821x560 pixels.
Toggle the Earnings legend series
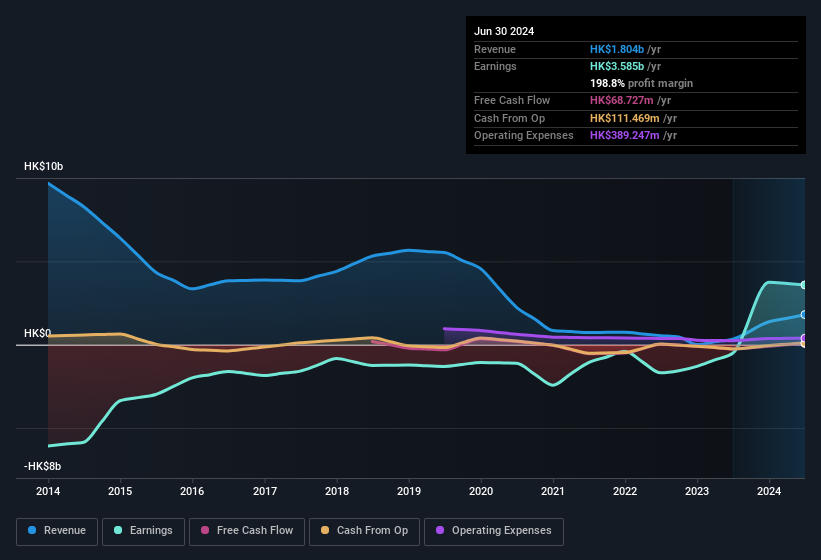click(x=144, y=531)
